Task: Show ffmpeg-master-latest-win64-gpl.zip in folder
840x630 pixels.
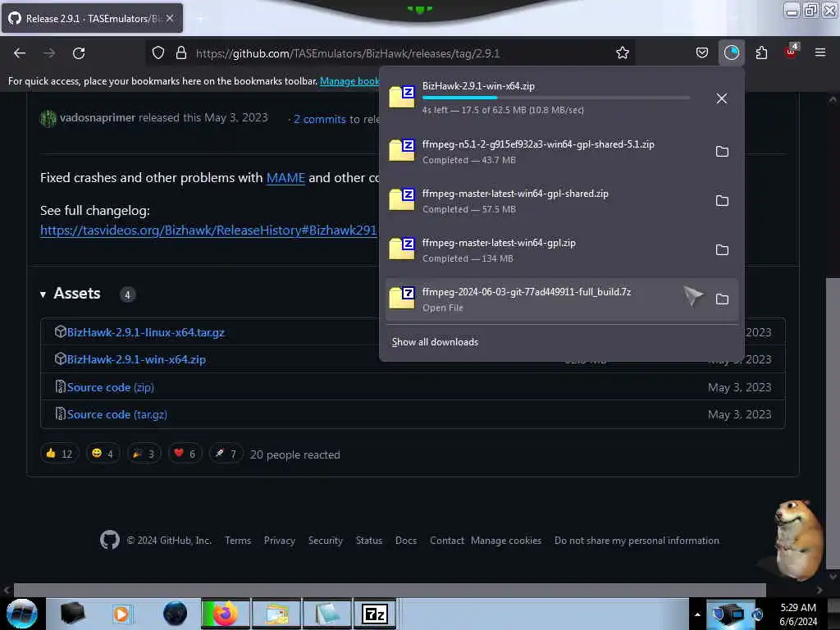Action: [x=722, y=250]
